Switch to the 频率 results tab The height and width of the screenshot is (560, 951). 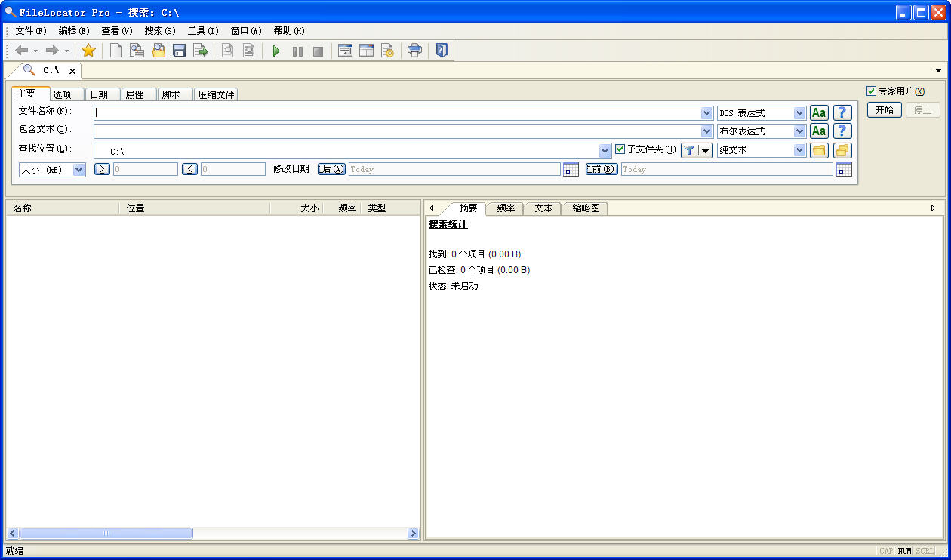tap(506, 208)
